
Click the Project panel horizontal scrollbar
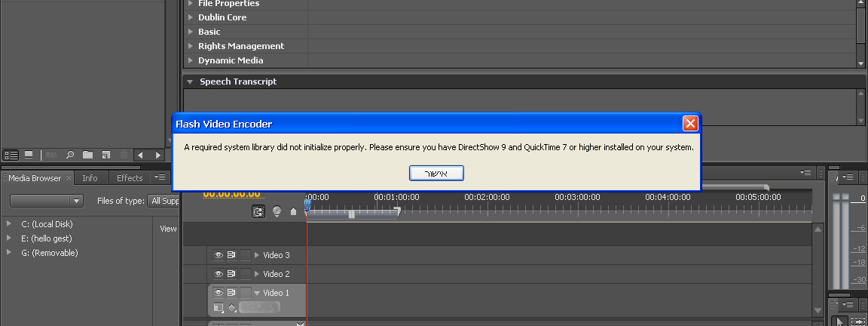click(71, 167)
